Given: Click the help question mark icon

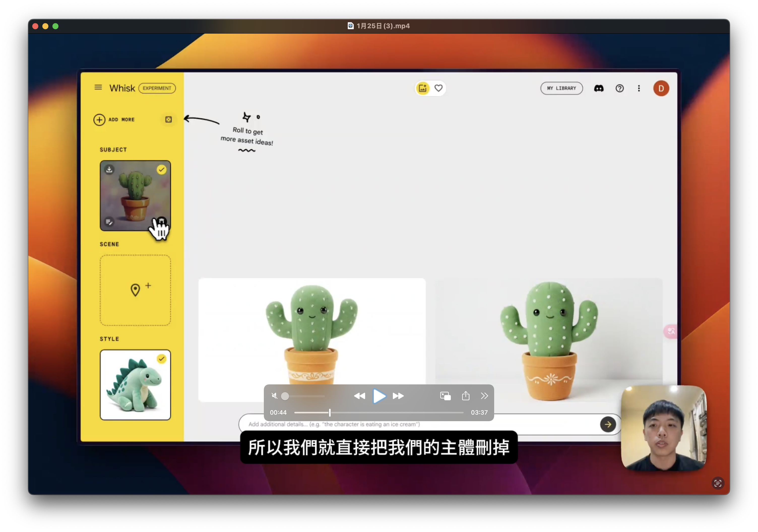Looking at the screenshot, I should [x=619, y=88].
